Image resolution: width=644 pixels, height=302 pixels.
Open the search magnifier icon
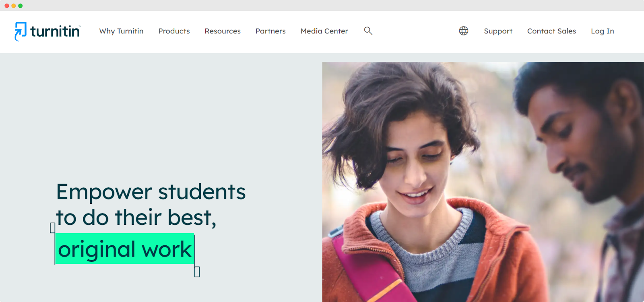pyautogui.click(x=368, y=31)
